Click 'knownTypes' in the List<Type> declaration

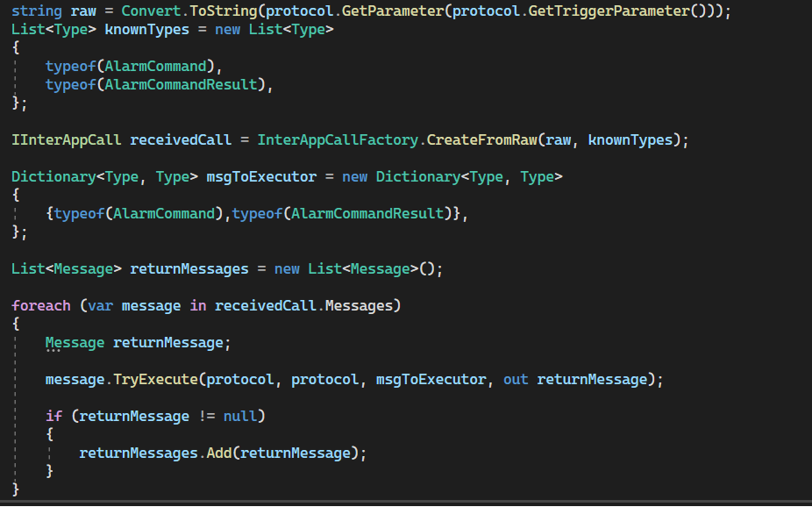pos(146,30)
